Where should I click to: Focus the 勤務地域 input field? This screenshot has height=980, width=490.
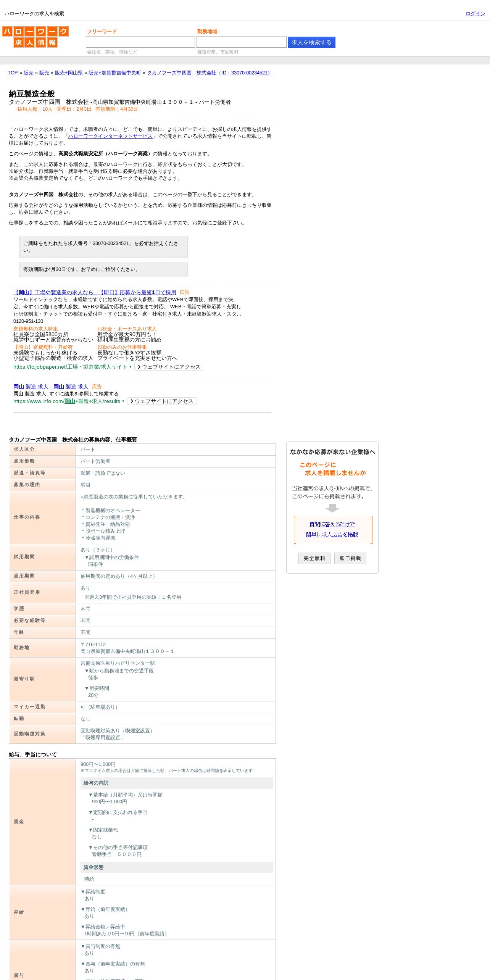point(241,42)
